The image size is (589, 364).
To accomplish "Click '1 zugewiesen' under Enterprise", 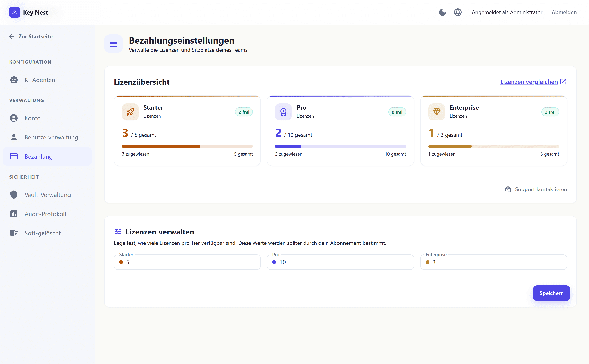I will coord(442,154).
